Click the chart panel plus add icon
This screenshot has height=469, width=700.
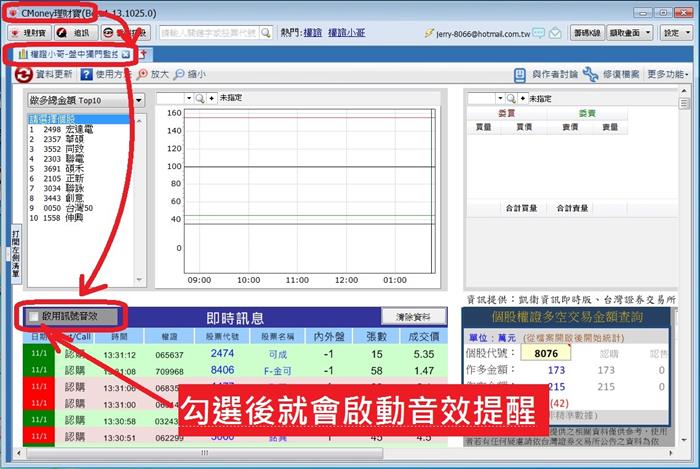coord(211,98)
